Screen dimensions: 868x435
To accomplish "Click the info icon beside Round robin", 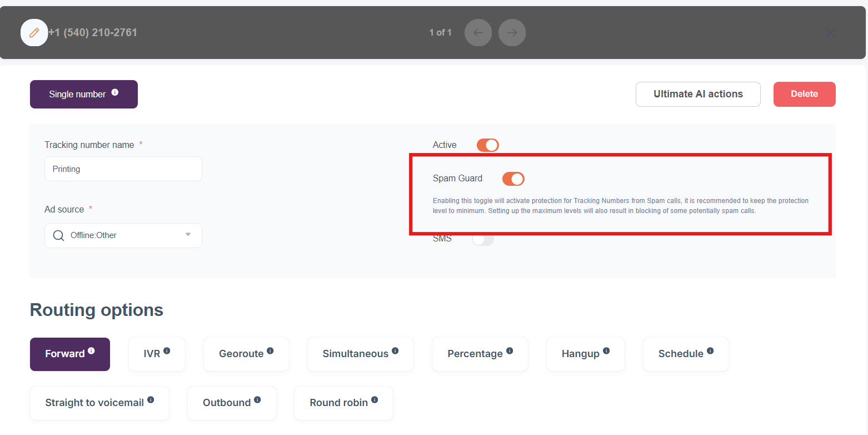I will (x=375, y=400).
